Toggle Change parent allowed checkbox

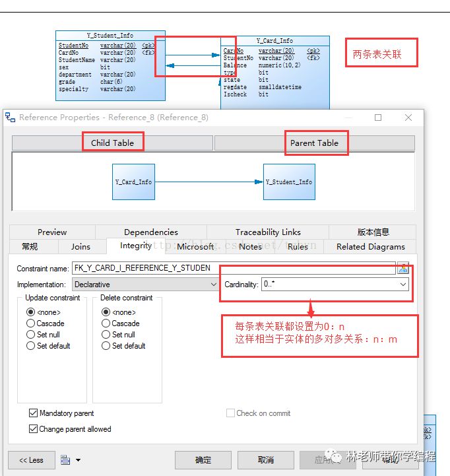coord(34,428)
